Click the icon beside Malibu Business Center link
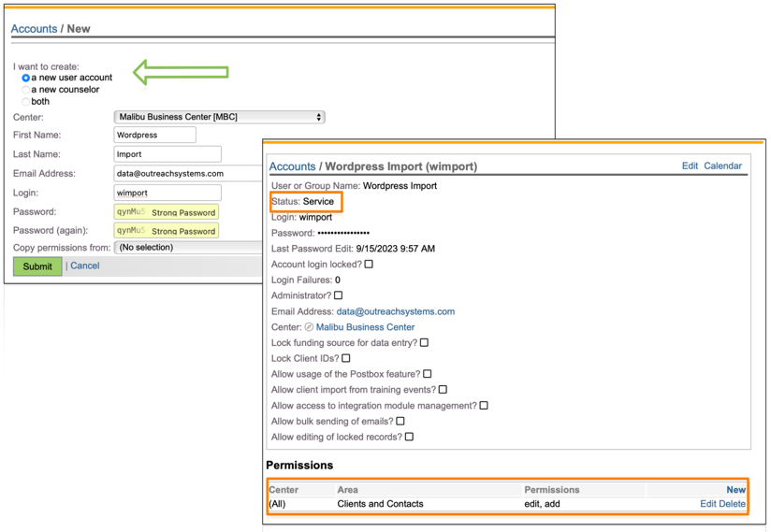This screenshot has width=771, height=532. [x=309, y=327]
